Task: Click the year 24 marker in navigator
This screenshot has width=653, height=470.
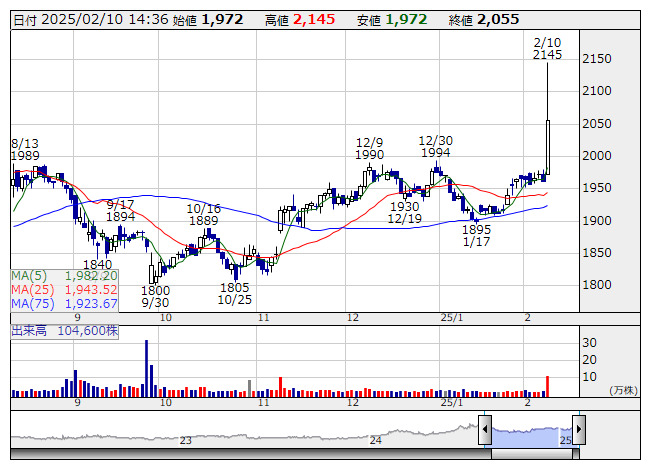Action: 376,440
